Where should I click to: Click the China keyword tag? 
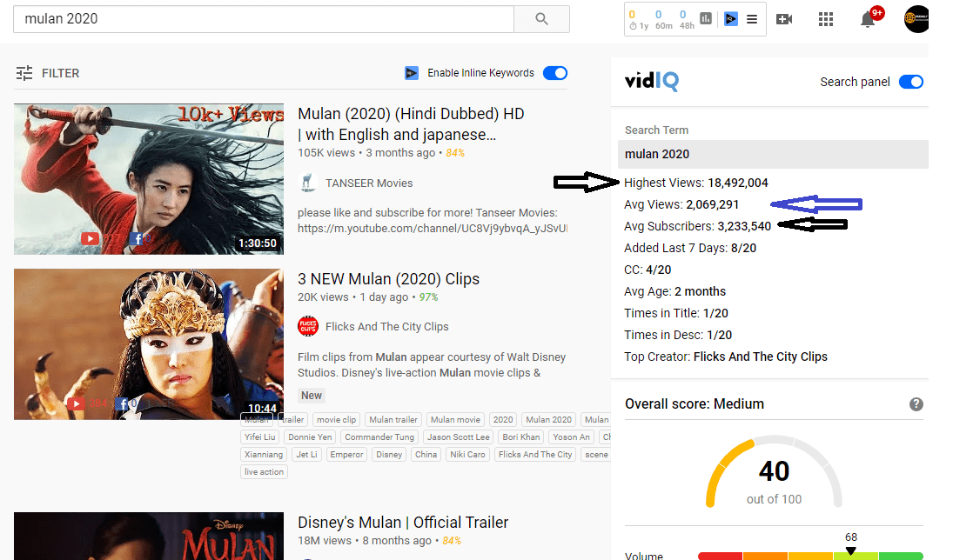(426, 455)
